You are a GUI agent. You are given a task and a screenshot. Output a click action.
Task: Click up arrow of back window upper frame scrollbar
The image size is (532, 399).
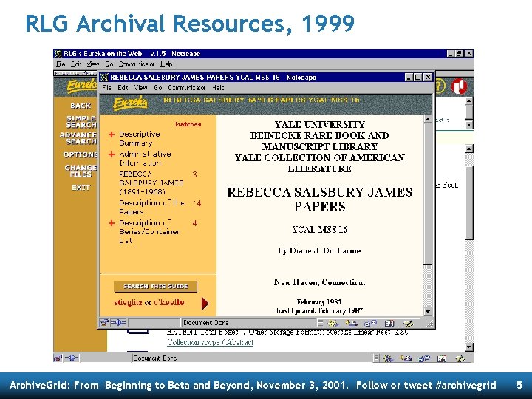pyautogui.click(x=469, y=101)
